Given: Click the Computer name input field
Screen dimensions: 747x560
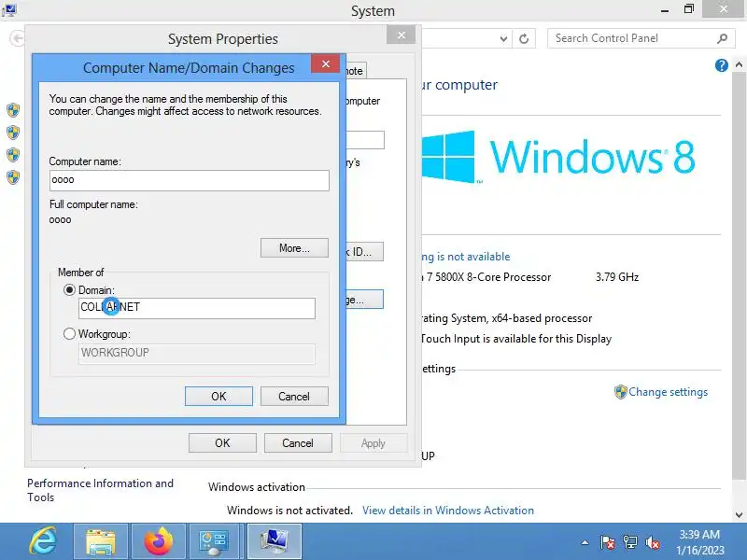Looking at the screenshot, I should [190, 180].
